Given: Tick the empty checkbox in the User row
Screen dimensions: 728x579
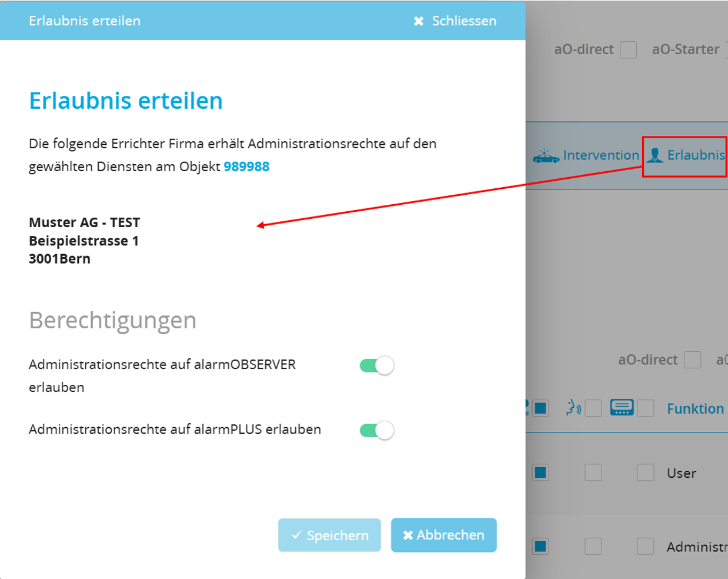Looking at the screenshot, I should pos(594,472).
